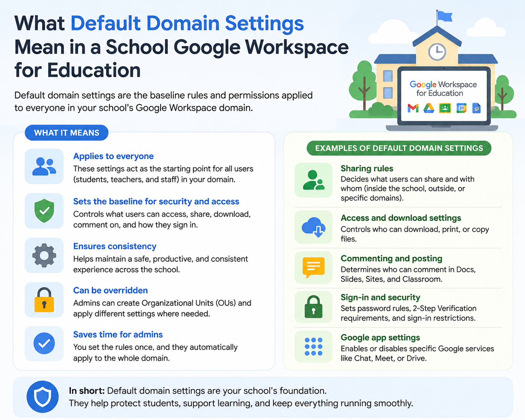Viewport: 525px width, 420px height.
Task: Click the gear icon beside Ensures consistency
Action: click(44, 255)
